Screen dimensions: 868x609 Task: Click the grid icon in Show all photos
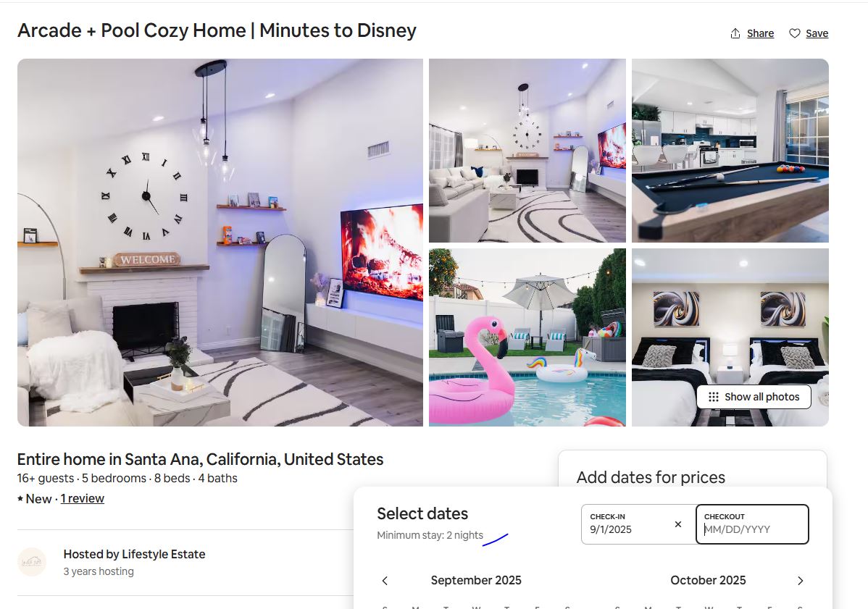[x=714, y=397]
